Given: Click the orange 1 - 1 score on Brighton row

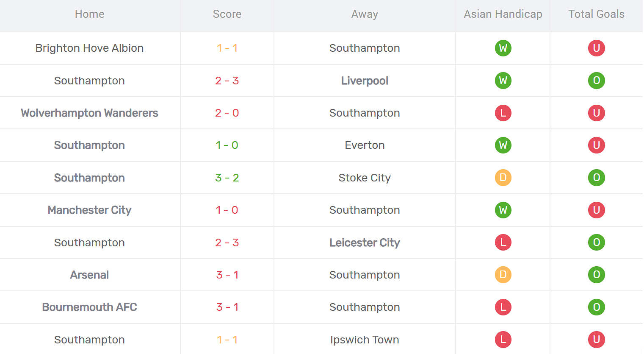Looking at the screenshot, I should tap(227, 48).
